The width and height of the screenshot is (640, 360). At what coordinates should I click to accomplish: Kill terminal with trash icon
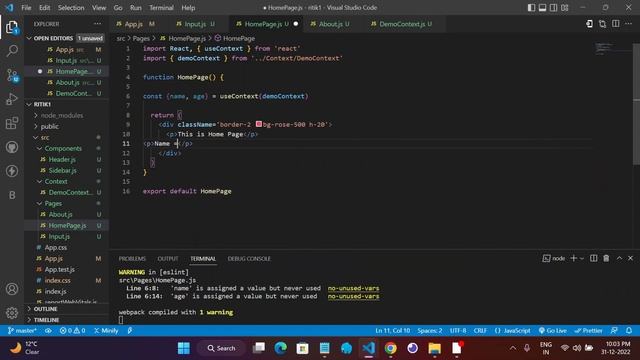tap(606, 258)
